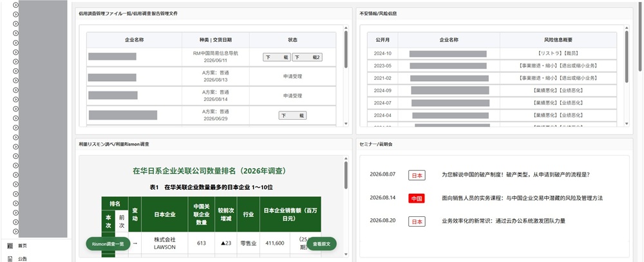The image size is (644, 262).
Task: Select the 2023-05 risk row date
Action: click(x=383, y=66)
